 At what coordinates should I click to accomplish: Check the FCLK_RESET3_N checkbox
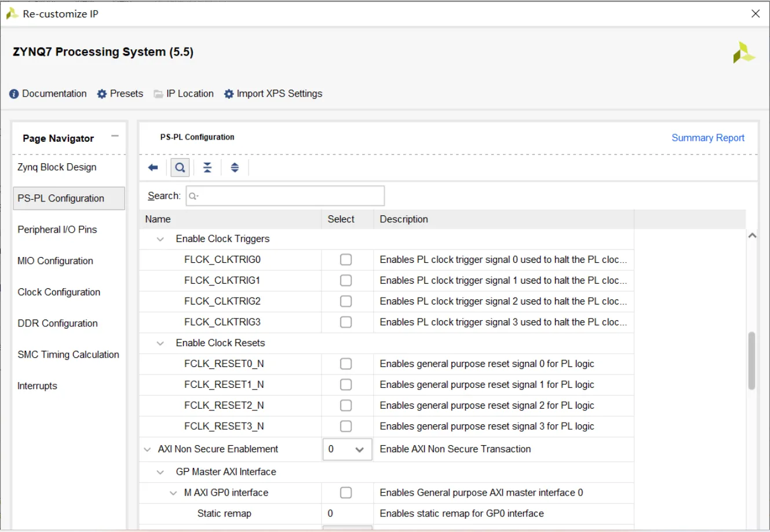point(346,426)
